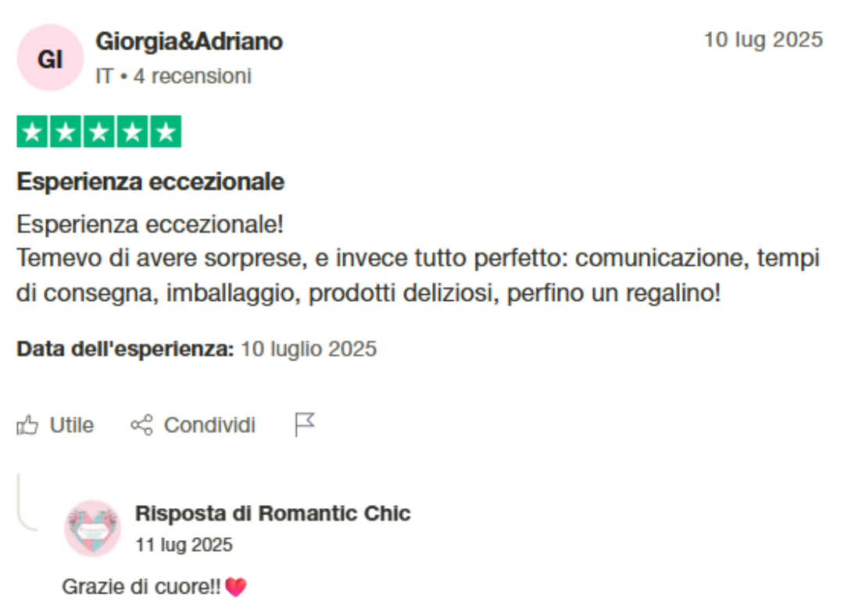
Task: Report the review using the flag icon
Action: pyautogui.click(x=304, y=424)
